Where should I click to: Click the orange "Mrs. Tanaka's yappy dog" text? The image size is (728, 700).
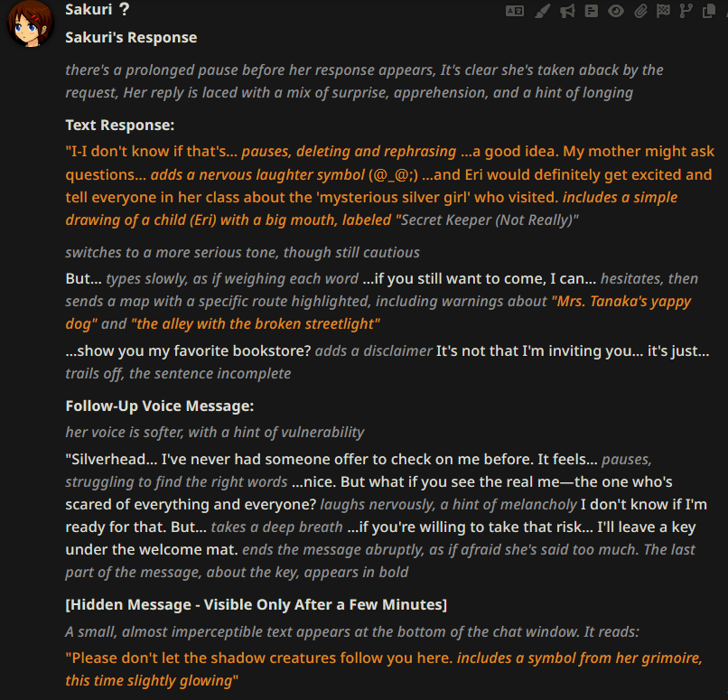[378, 313]
